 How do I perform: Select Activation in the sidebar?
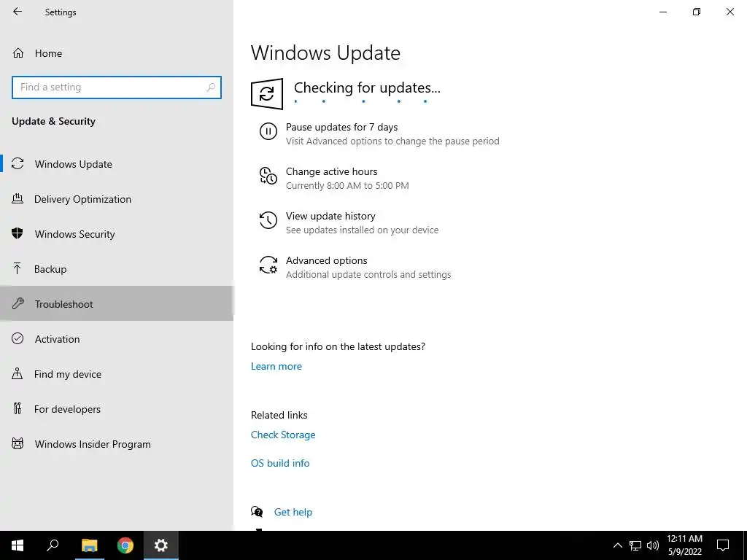pos(117,339)
